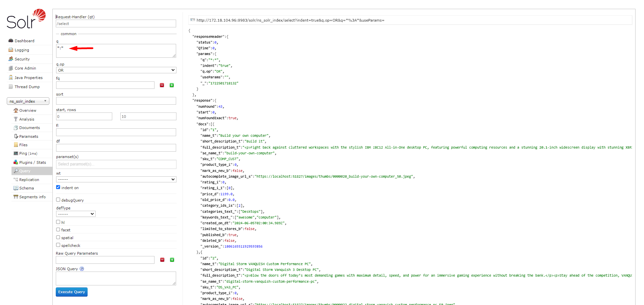Focus the JSON Query textarea

point(116,278)
